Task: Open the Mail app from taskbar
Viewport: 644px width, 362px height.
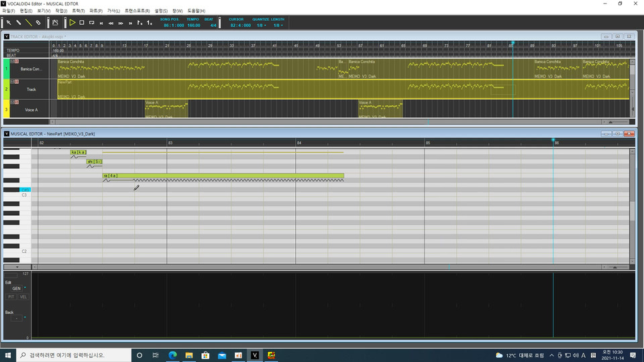Action: click(x=222, y=355)
